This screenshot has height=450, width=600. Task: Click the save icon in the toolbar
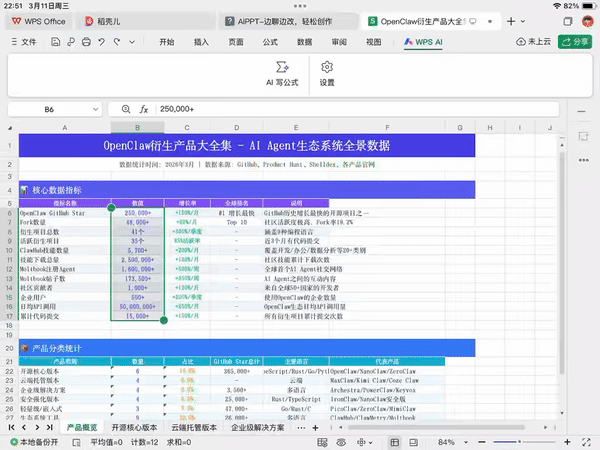click(x=55, y=42)
